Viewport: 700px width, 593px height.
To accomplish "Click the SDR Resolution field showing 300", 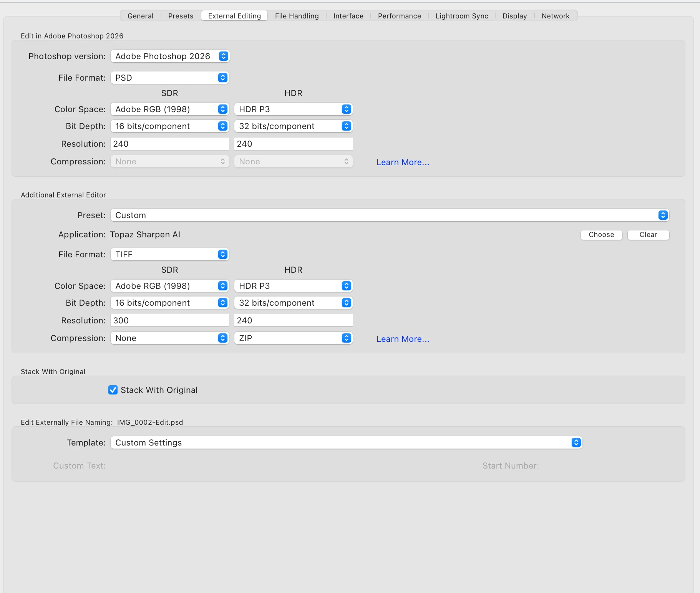I will 170,320.
